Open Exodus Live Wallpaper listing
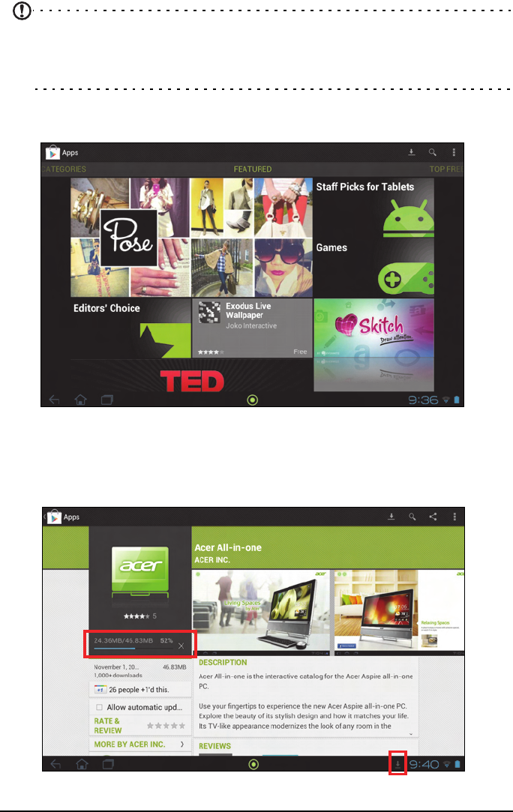 click(x=252, y=328)
